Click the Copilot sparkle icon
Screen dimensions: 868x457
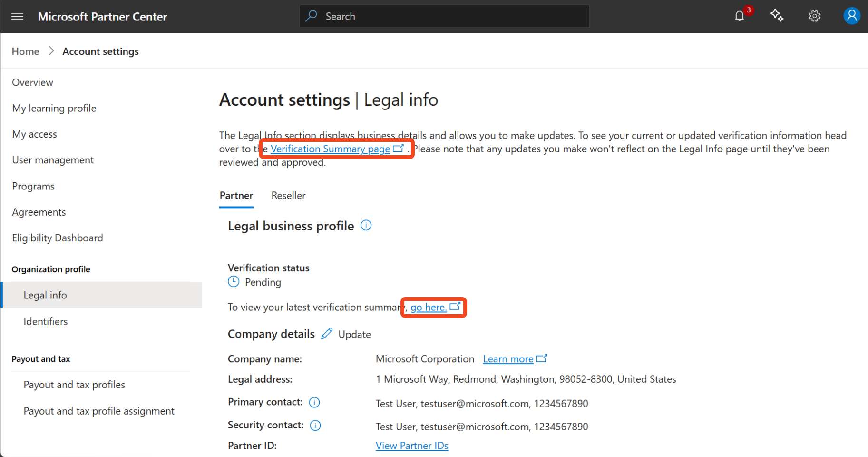(777, 16)
